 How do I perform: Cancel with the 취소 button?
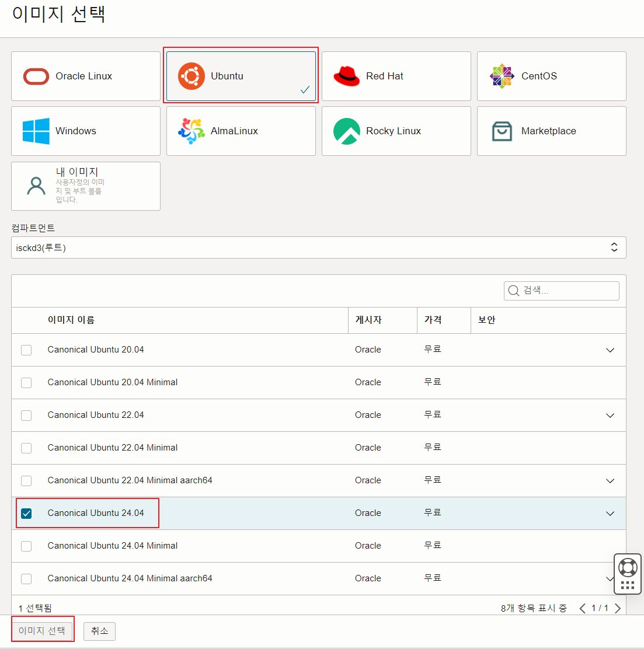tap(99, 631)
